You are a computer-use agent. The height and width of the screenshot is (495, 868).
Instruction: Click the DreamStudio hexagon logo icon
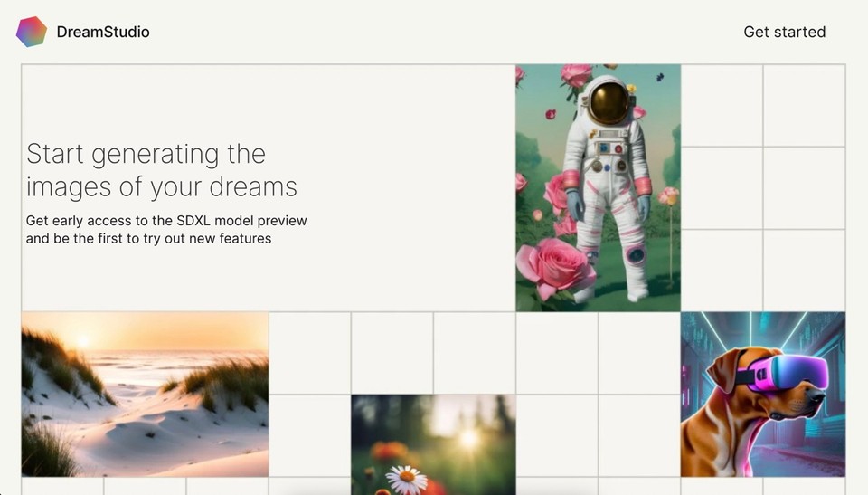pos(32,32)
